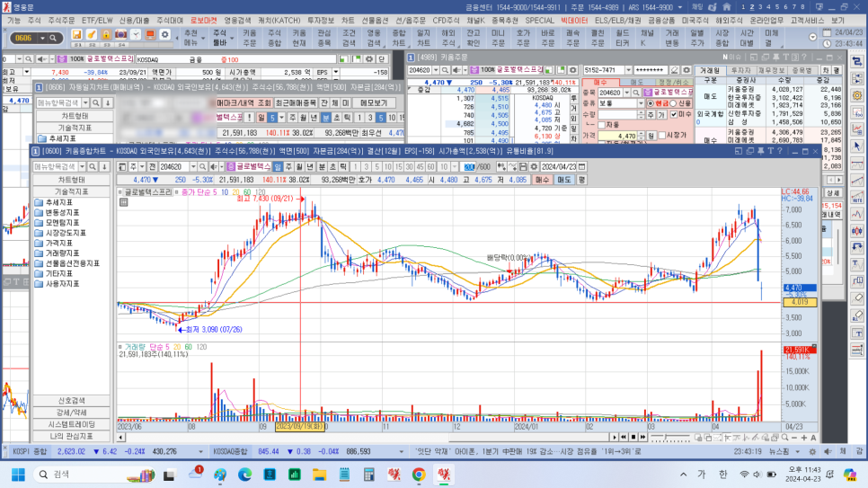Screen dimensions: 868x488
Task: Select arrow cursor tool in right sidebar
Action: [x=857, y=146]
